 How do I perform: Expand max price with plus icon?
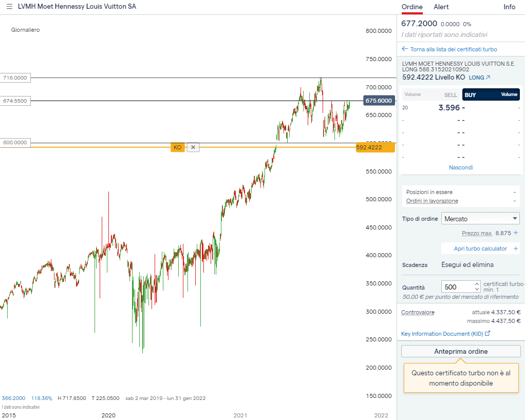click(x=516, y=233)
